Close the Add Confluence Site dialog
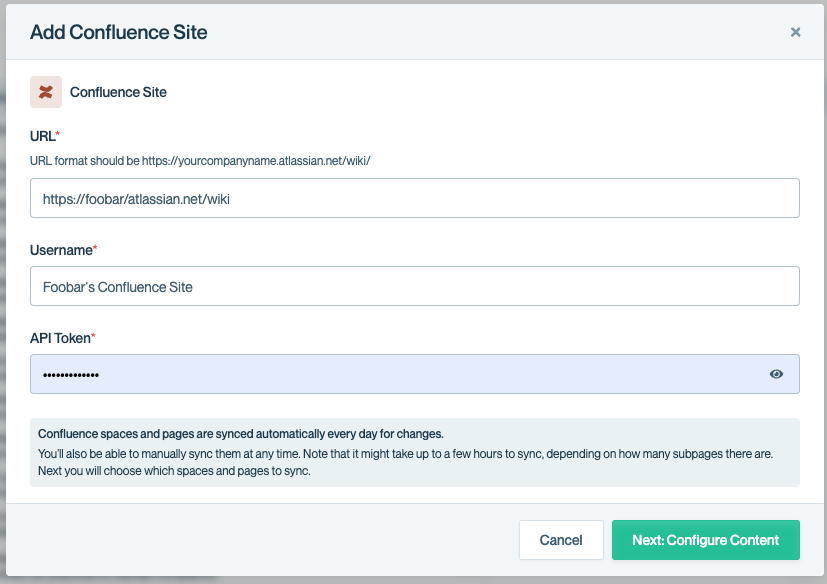Image resolution: width=827 pixels, height=584 pixels. [x=796, y=32]
